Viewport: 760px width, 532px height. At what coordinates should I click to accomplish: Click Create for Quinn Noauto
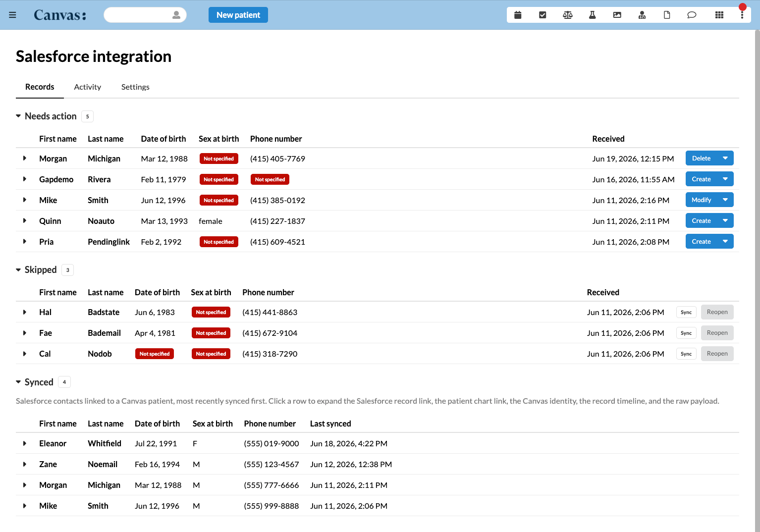pyautogui.click(x=701, y=220)
